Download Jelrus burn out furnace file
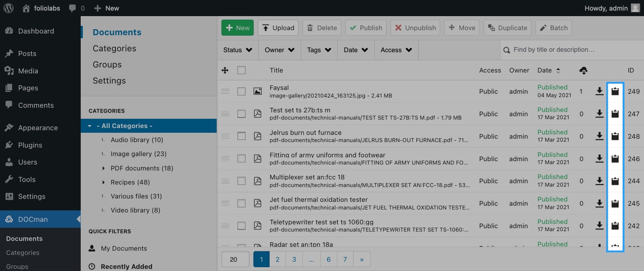Image resolution: width=644 pixels, height=271 pixels. (x=599, y=136)
